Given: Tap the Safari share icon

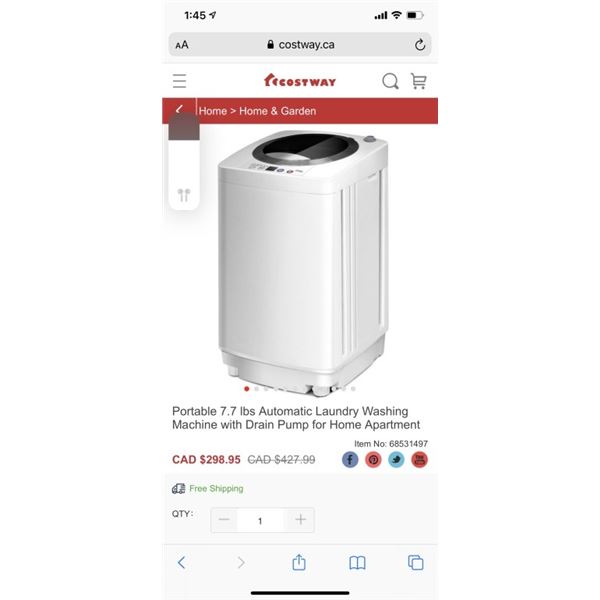Looking at the screenshot, I should tap(299, 562).
